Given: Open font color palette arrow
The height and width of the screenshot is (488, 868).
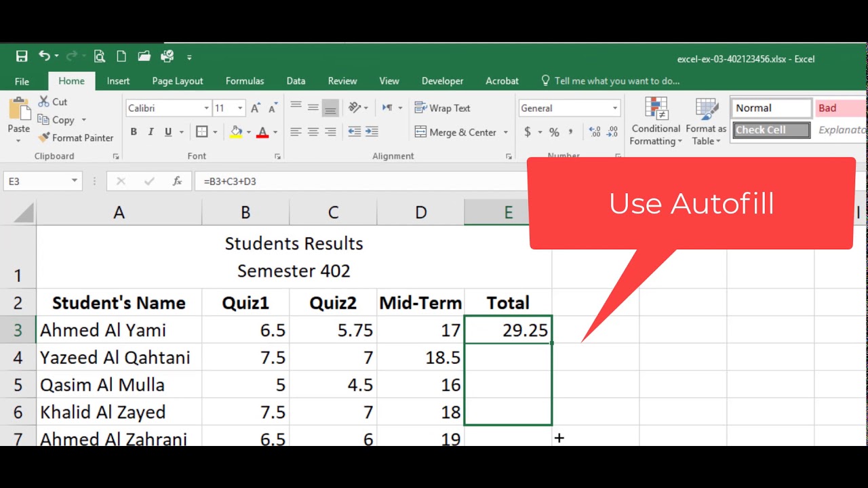Looking at the screenshot, I should [x=275, y=132].
